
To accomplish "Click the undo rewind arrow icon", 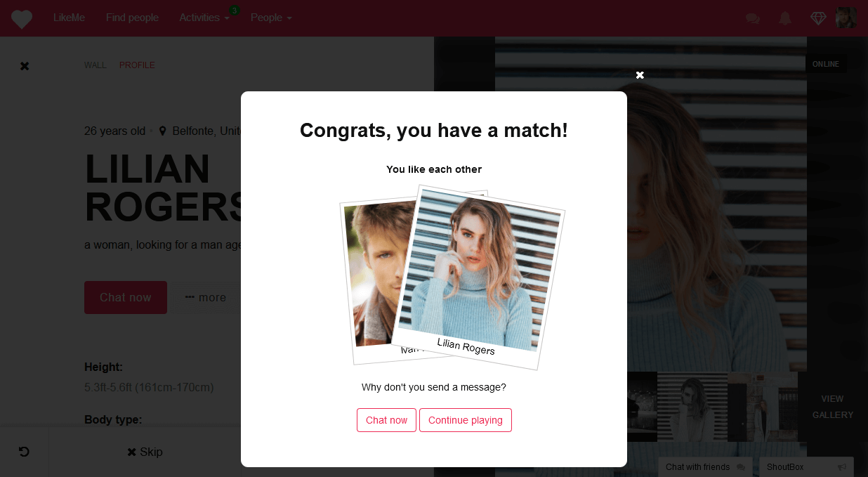I will point(24,452).
